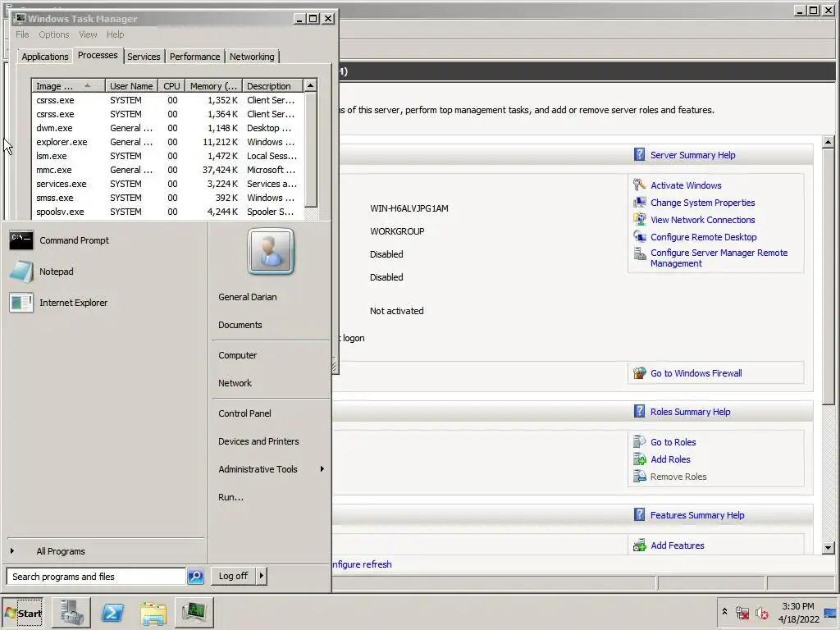
Task: Click the Roles Summary Help icon
Action: point(639,412)
